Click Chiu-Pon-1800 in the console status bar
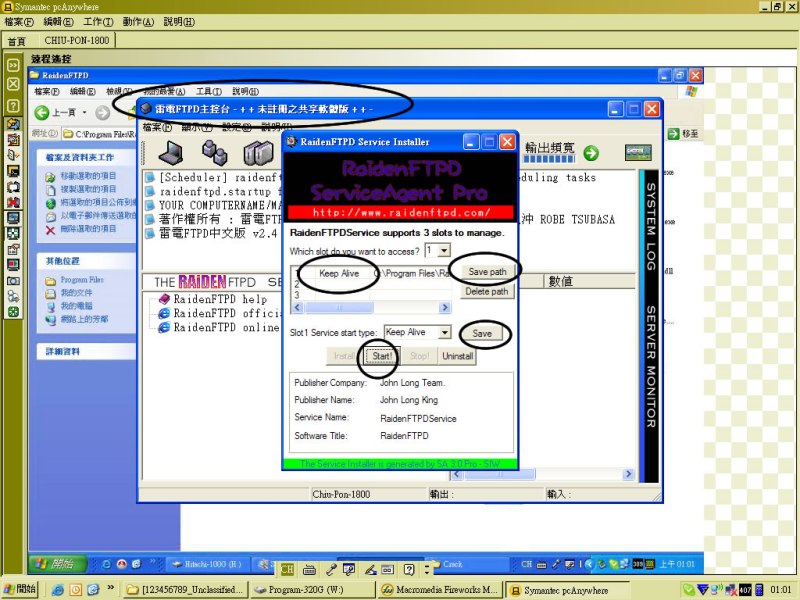This screenshot has width=800, height=600. (x=341, y=494)
